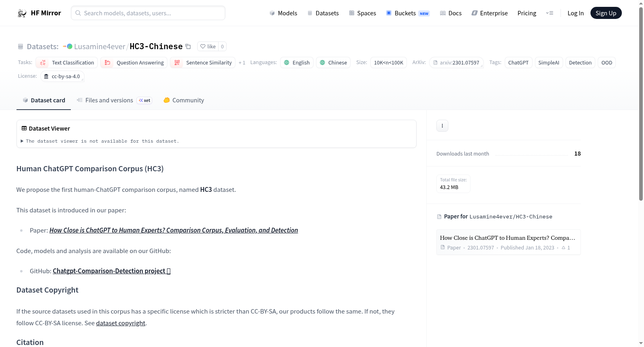Click the Dataset Copyright heading
Viewport: 644px width, 347px height.
(47, 290)
